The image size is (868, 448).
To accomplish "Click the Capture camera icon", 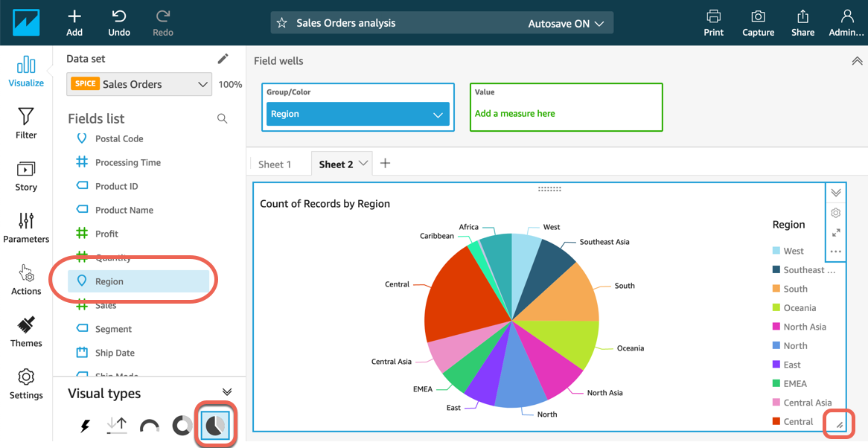I will (758, 16).
